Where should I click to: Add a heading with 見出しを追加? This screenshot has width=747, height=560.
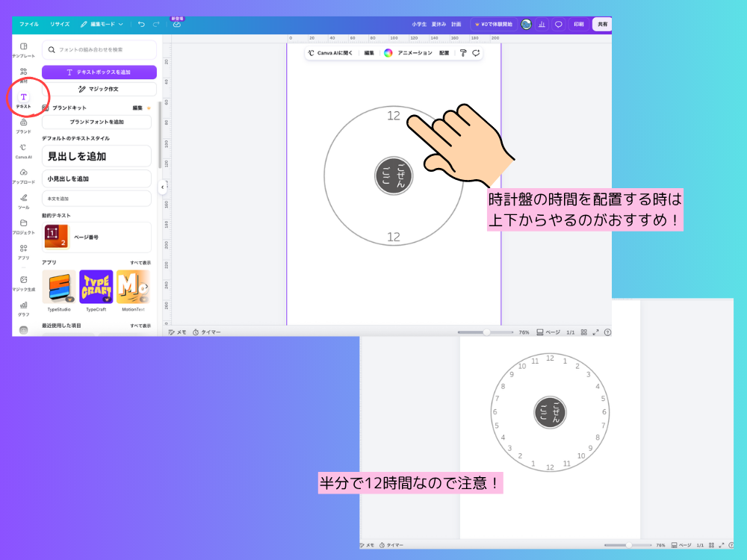point(96,156)
